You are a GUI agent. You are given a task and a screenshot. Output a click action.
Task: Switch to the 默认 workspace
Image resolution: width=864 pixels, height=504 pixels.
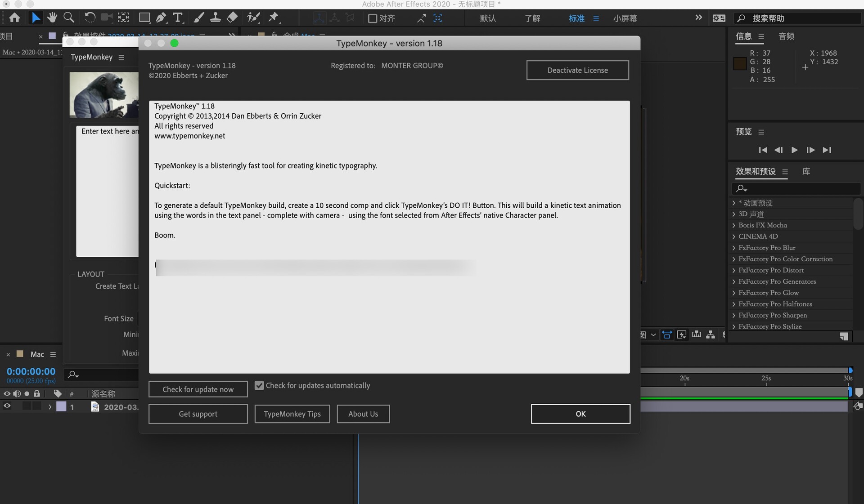pos(488,18)
